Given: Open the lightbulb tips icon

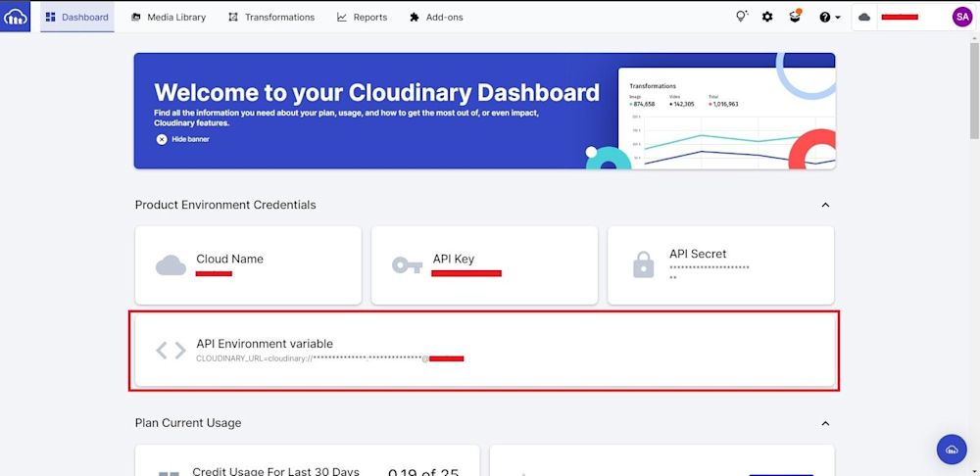Looking at the screenshot, I should coord(742,17).
